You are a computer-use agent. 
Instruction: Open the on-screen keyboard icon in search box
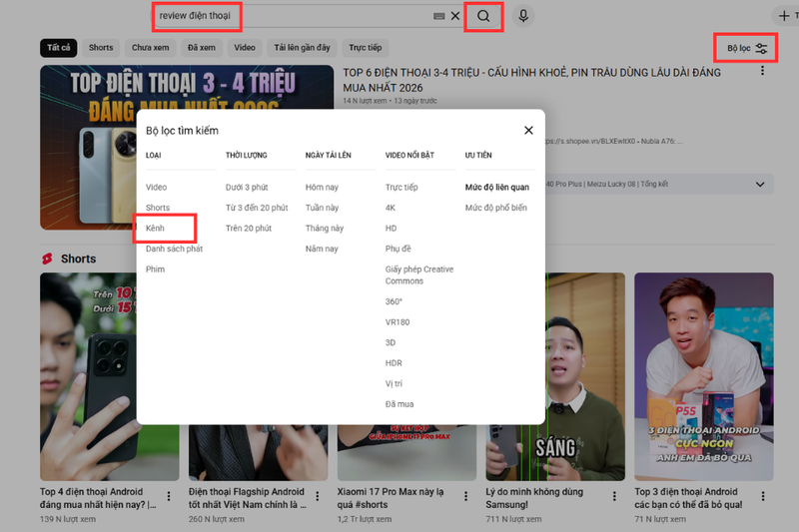(x=438, y=16)
